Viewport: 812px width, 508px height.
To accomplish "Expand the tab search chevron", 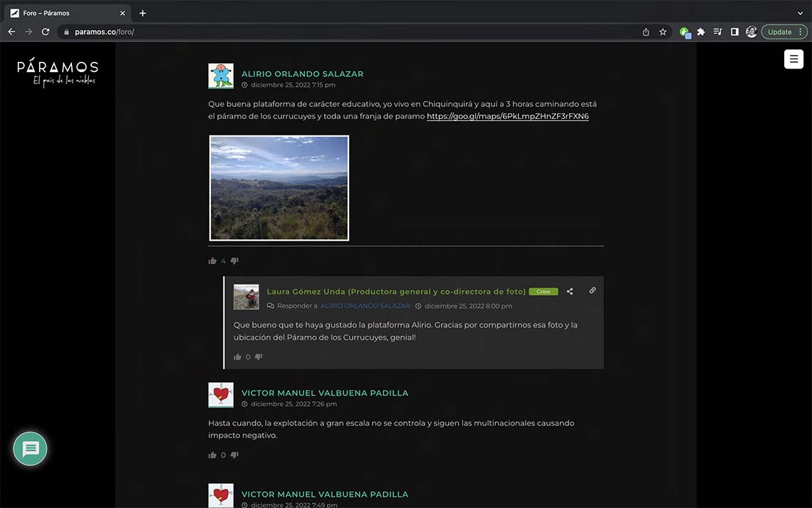I will coord(800,13).
